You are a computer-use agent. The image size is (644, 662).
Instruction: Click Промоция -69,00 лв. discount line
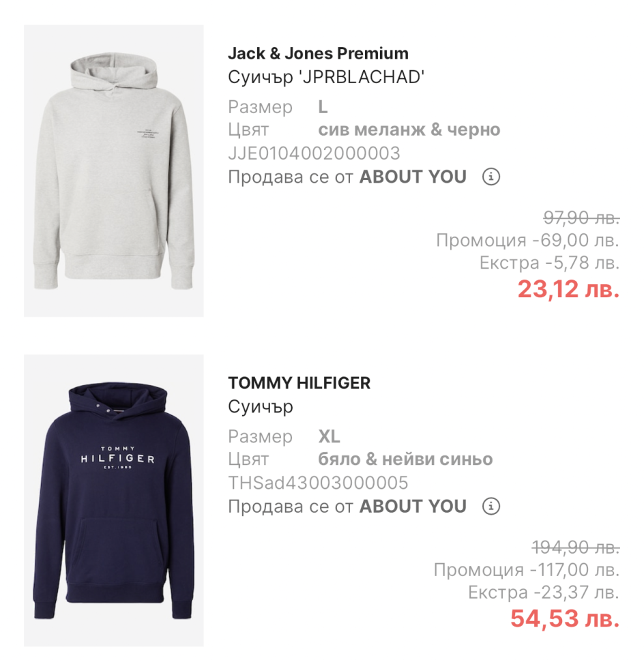[x=528, y=240]
